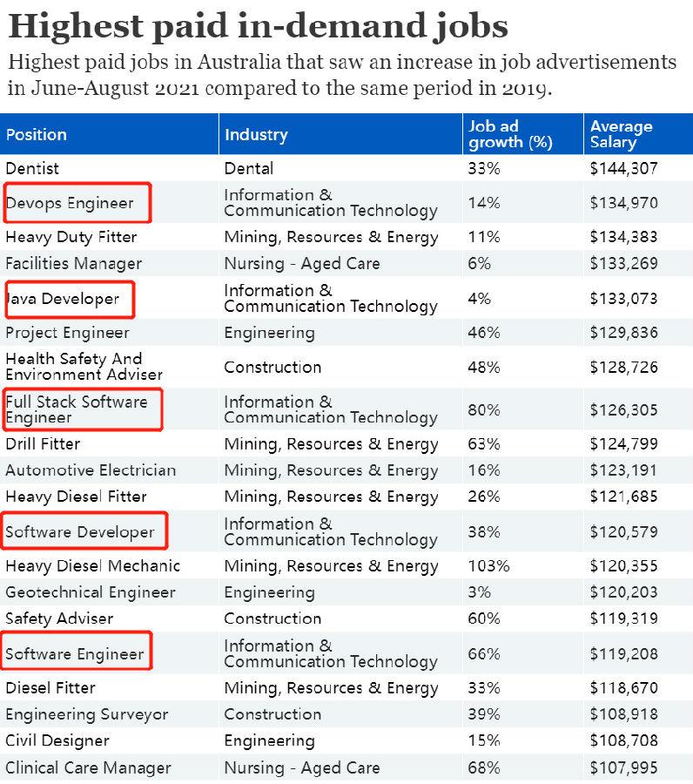Select the Java Developer position cell
This screenshot has height=784, width=693.
[64, 299]
